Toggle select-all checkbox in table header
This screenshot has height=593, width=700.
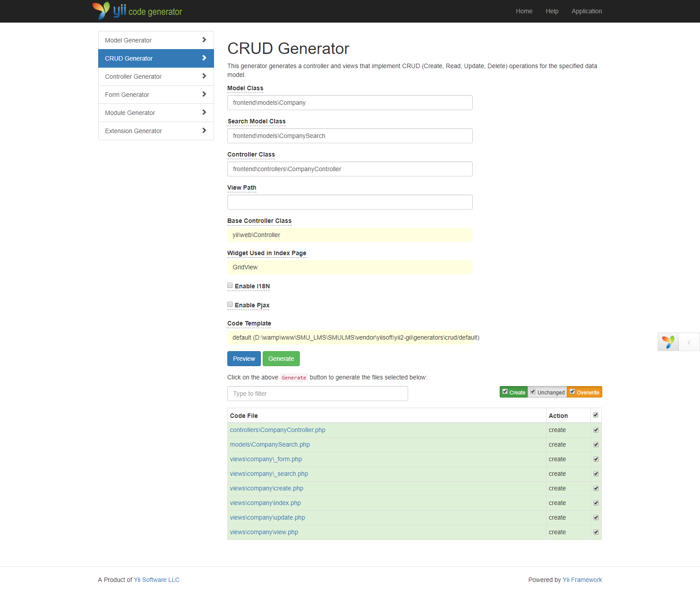pyautogui.click(x=596, y=415)
